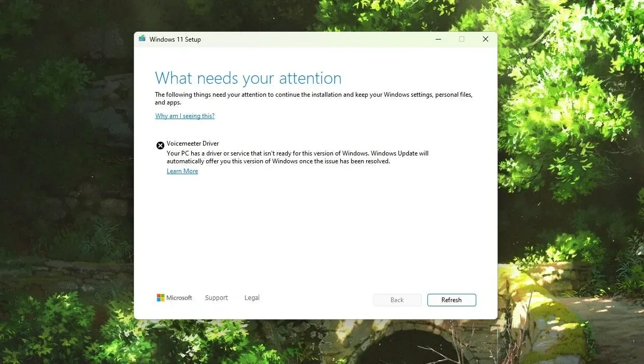Click the Windows 11 Setup title bar icon
644x364 pixels.
(142, 39)
